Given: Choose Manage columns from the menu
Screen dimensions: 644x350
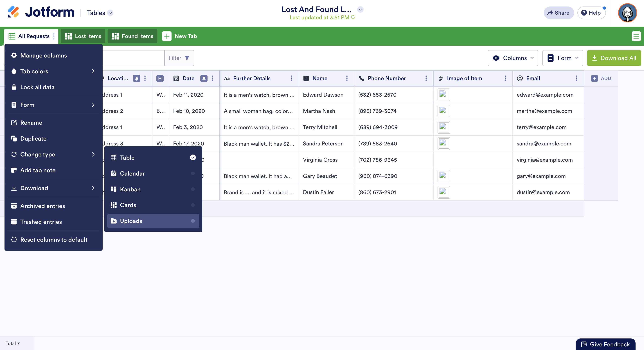Looking at the screenshot, I should pyautogui.click(x=44, y=55).
